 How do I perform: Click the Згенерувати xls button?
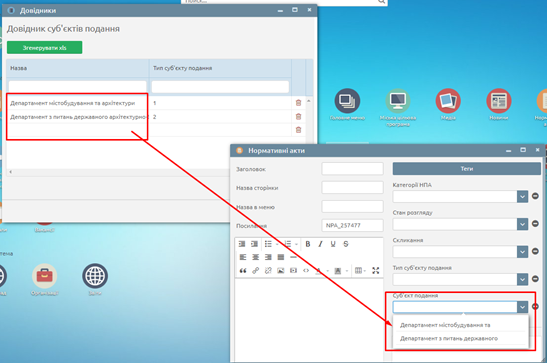(45, 48)
